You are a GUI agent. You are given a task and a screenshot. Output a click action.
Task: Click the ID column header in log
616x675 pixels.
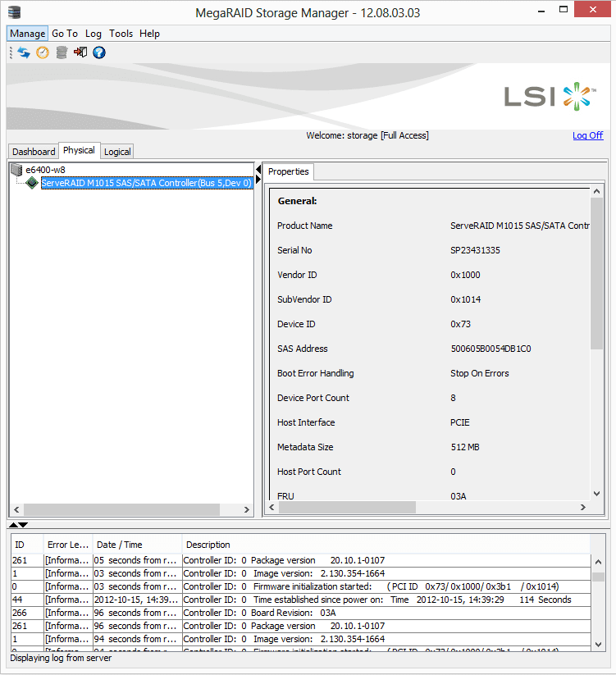(27, 545)
